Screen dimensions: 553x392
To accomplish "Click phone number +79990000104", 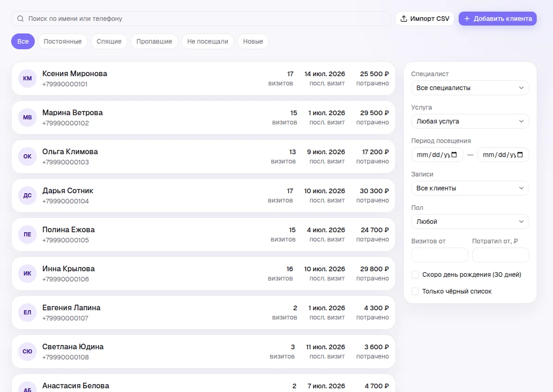I will [66, 201].
